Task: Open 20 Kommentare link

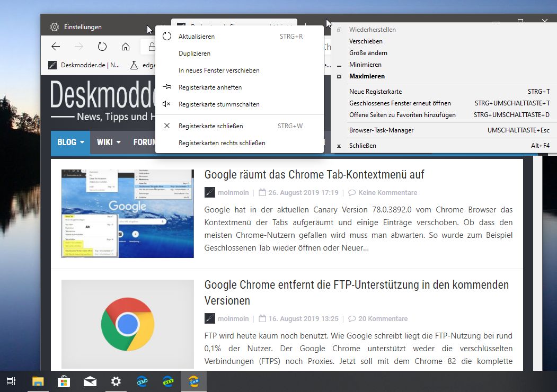Action: pyautogui.click(x=383, y=319)
